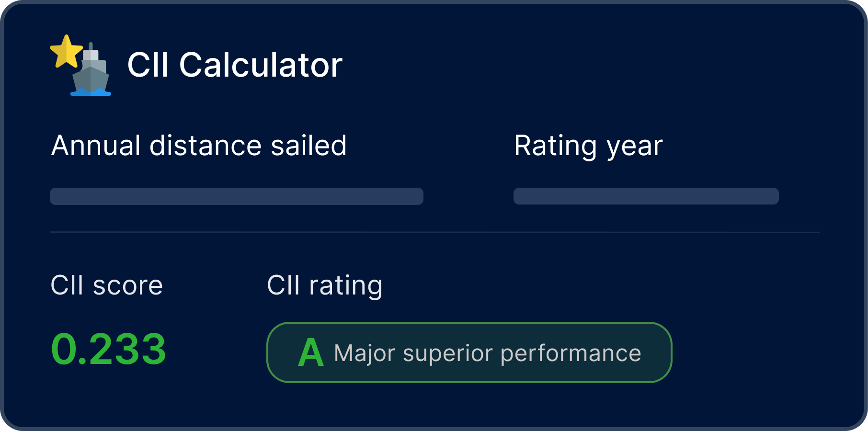
Task: Click the "CII Calculator" title
Action: coord(235,65)
